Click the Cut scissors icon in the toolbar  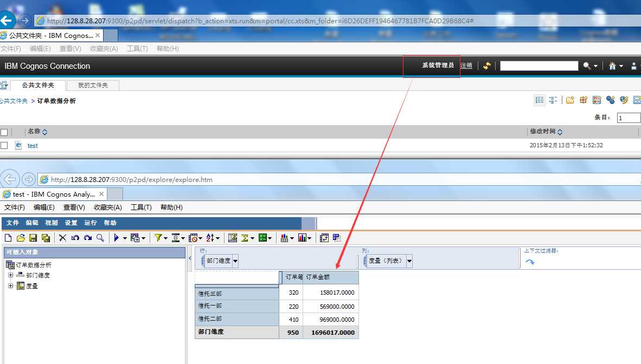tap(62, 238)
